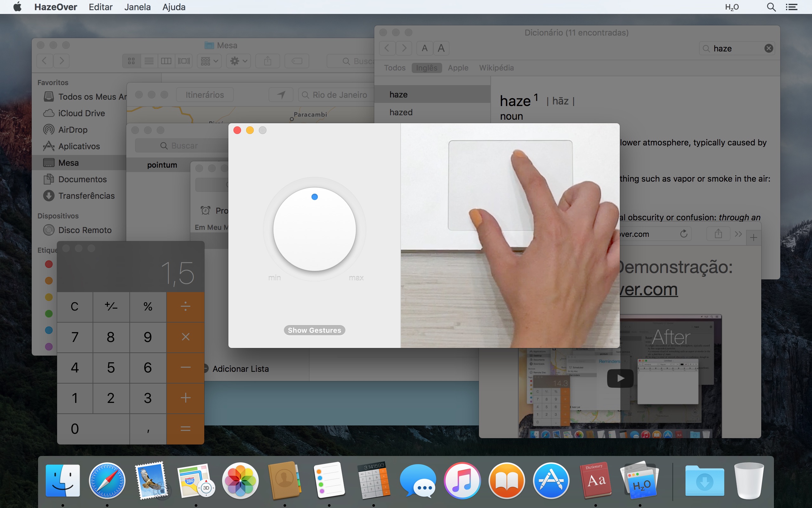The width and height of the screenshot is (812, 508).
Task: Open Contacts app in the Dock
Action: (285, 480)
